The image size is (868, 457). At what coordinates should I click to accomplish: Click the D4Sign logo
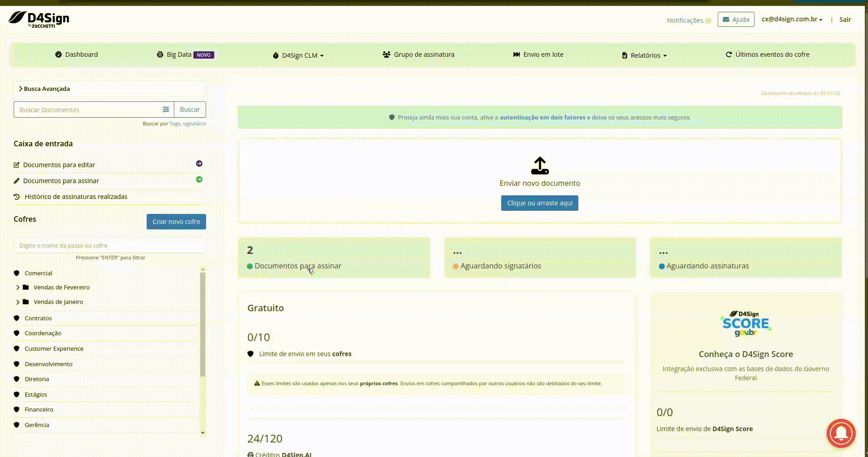tap(39, 20)
